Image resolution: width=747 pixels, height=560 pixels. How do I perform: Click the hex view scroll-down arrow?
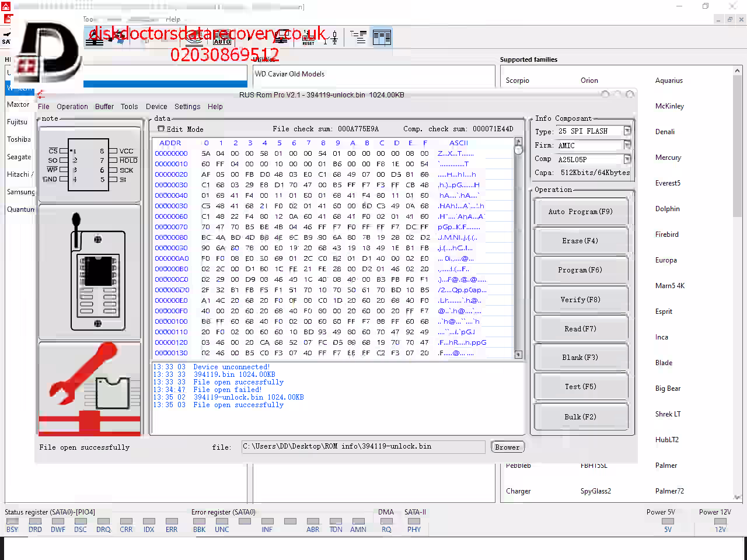518,355
